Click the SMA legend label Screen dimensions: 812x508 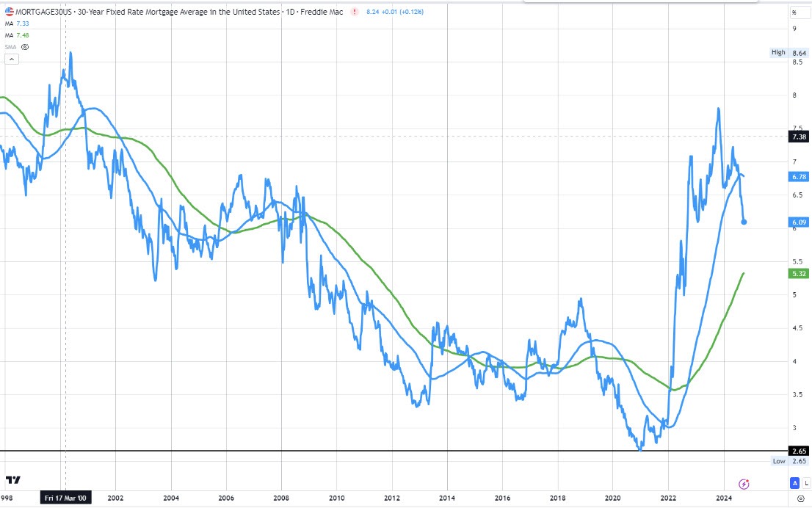11,47
